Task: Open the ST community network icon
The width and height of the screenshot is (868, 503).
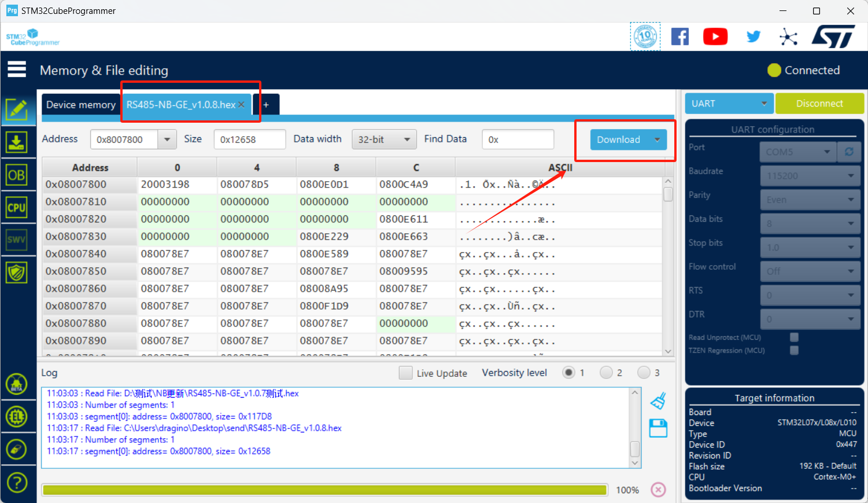Action: point(788,37)
